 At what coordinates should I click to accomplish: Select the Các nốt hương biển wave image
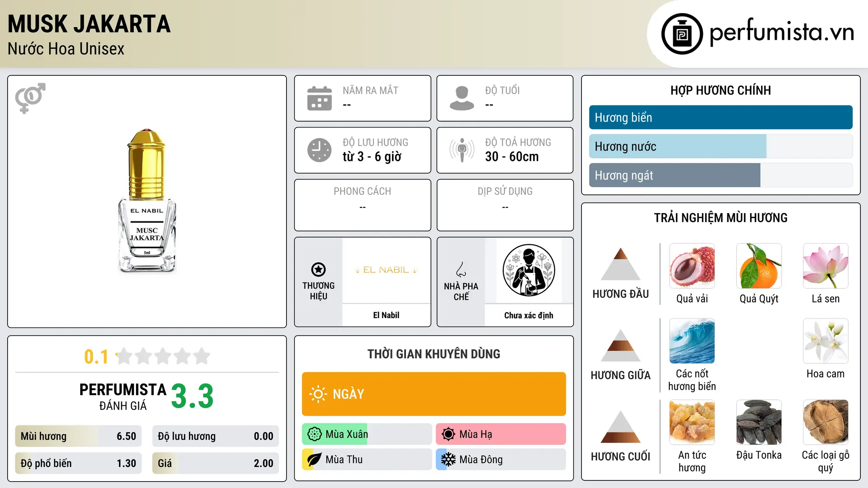tap(692, 341)
